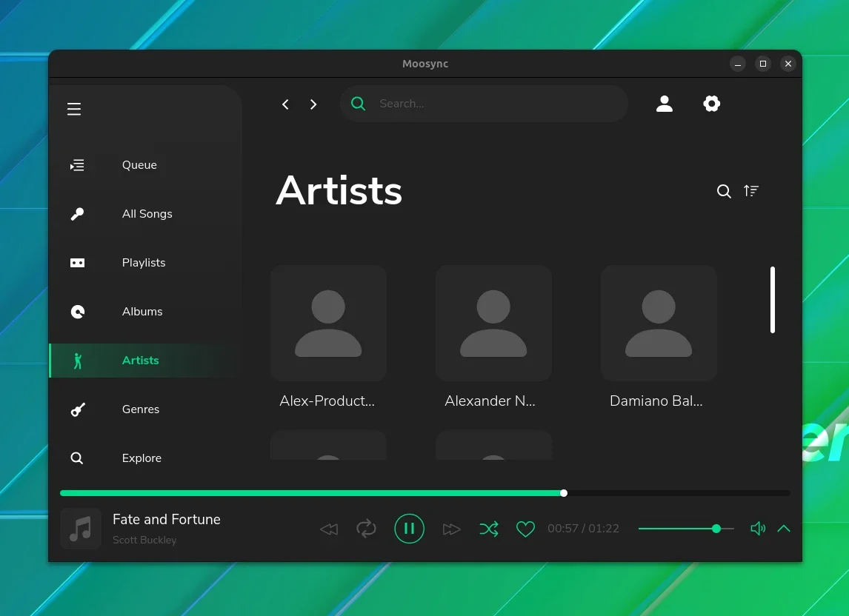The height and width of the screenshot is (616, 849).
Task: Mute the volume speaker icon
Action: [758, 529]
